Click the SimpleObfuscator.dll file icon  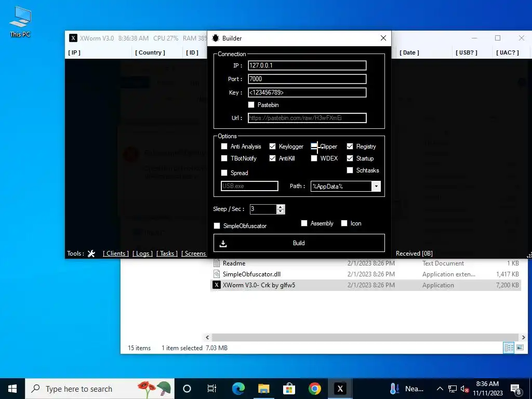pos(217,274)
